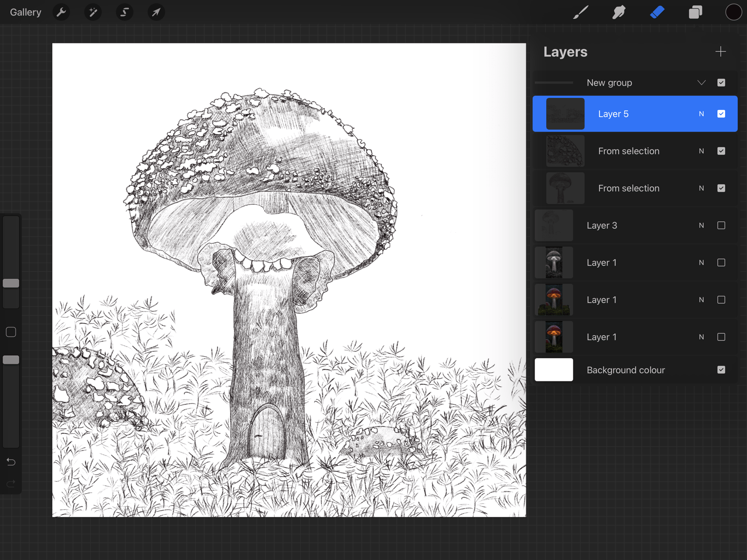This screenshot has width=747, height=560.
Task: Select the New group row label
Action: (x=609, y=83)
